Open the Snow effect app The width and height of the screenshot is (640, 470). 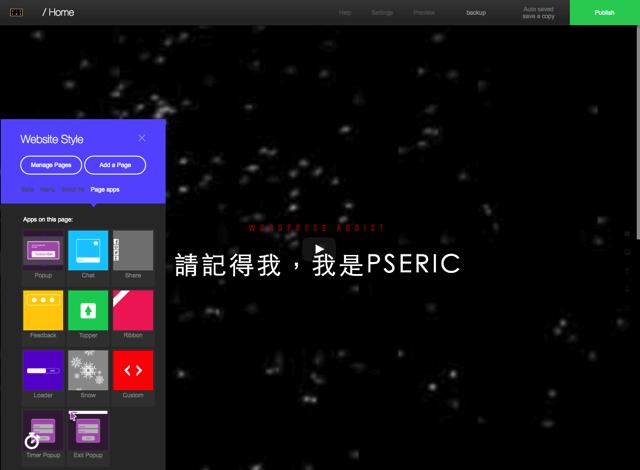(88, 370)
